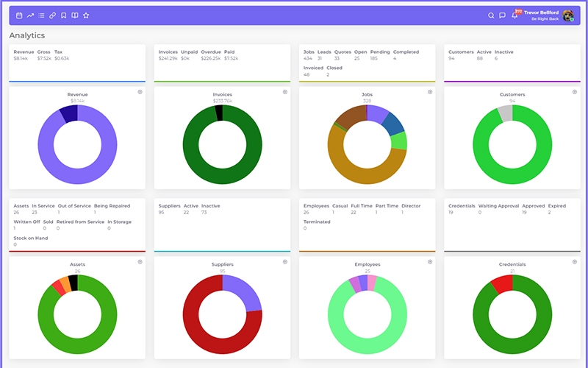Click the Suppliers Inactive 73 stat
The height and width of the screenshot is (368, 588).
[x=211, y=209]
